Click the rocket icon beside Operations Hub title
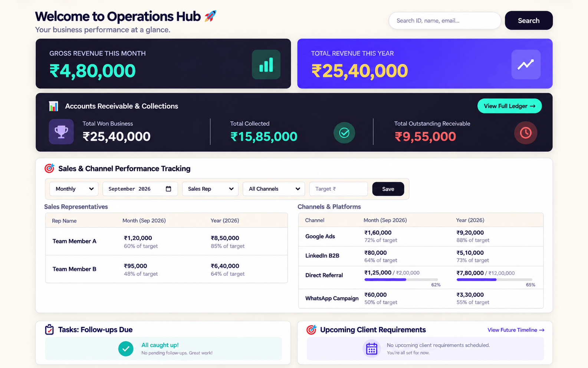Viewport: 588px width, 368px height. (x=210, y=16)
